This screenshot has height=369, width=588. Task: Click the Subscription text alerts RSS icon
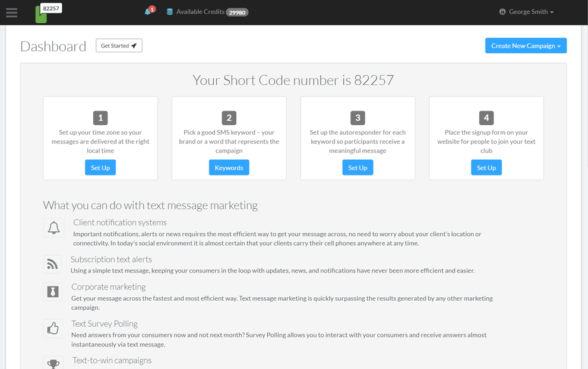tap(52, 264)
